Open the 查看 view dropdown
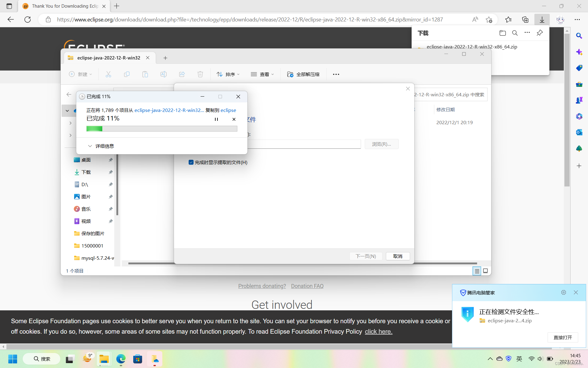The image size is (588, 368). click(x=262, y=74)
